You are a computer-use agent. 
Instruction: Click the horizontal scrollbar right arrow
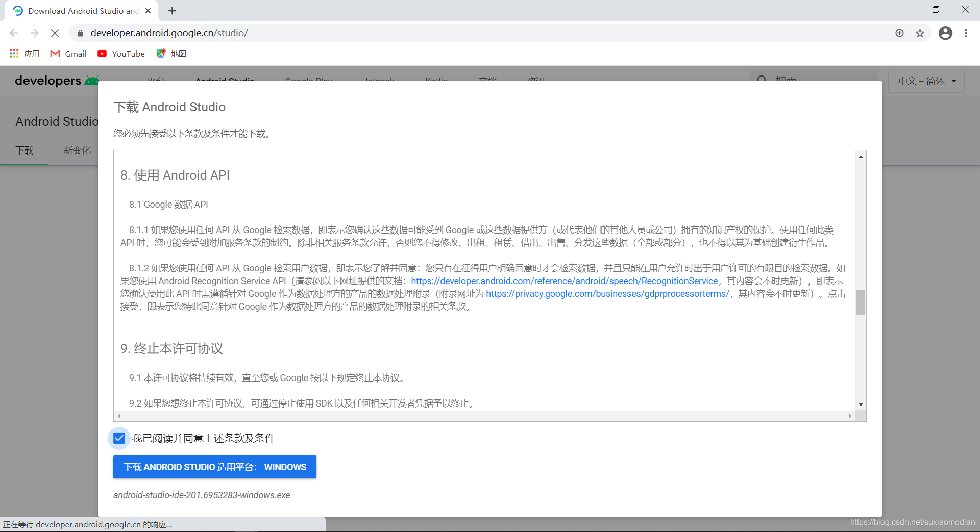point(850,416)
